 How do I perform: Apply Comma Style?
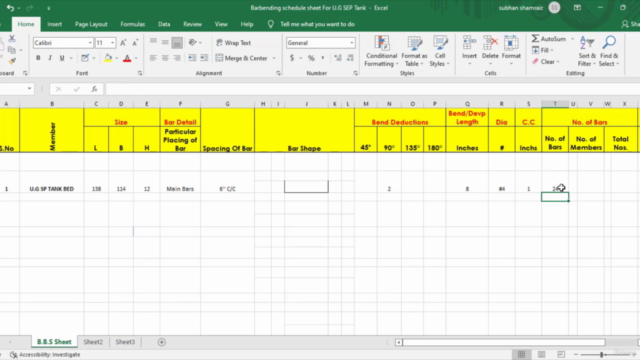coord(322,58)
